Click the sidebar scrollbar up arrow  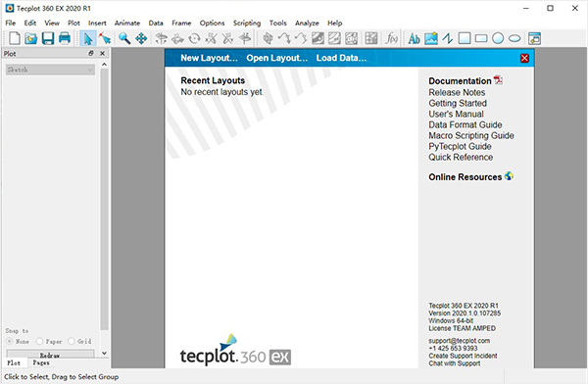pos(104,65)
